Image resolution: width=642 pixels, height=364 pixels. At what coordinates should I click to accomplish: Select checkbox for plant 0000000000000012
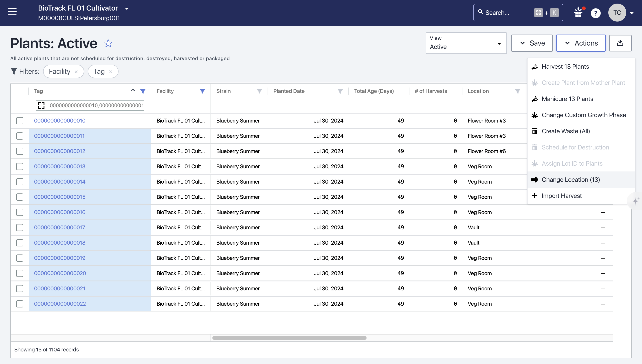coord(20,151)
